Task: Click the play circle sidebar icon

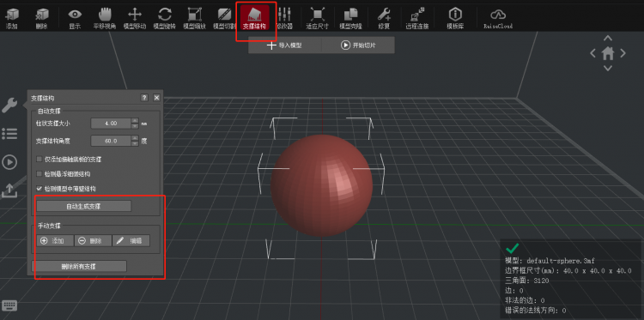Action: 9,162
